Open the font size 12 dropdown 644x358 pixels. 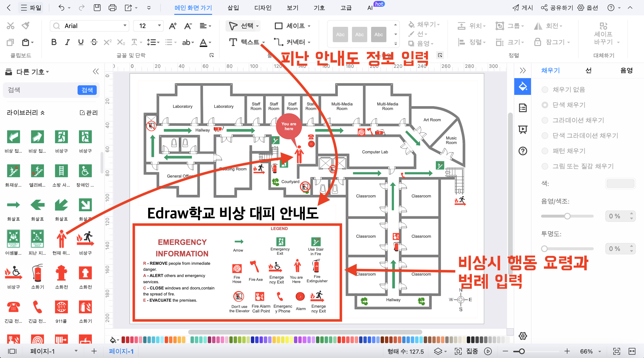click(159, 25)
